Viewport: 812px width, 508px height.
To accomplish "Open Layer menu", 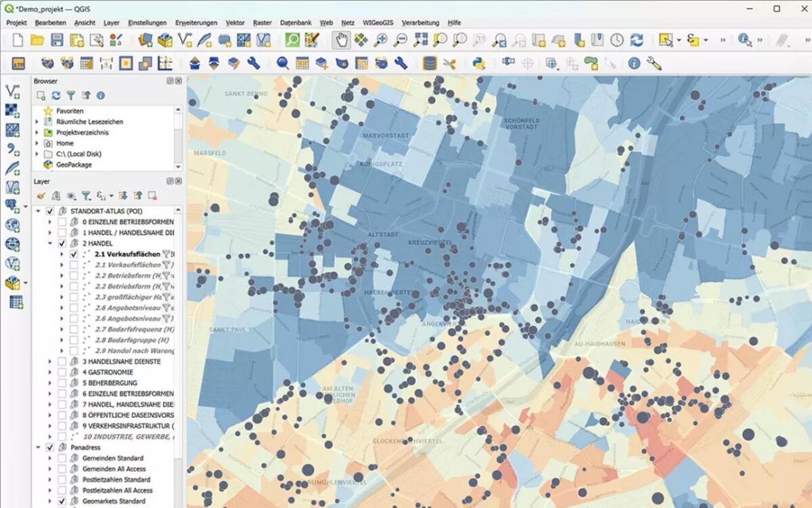I will [x=112, y=22].
